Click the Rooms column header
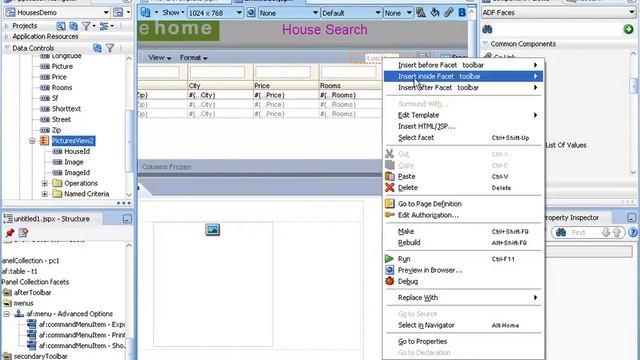 [x=331, y=86]
